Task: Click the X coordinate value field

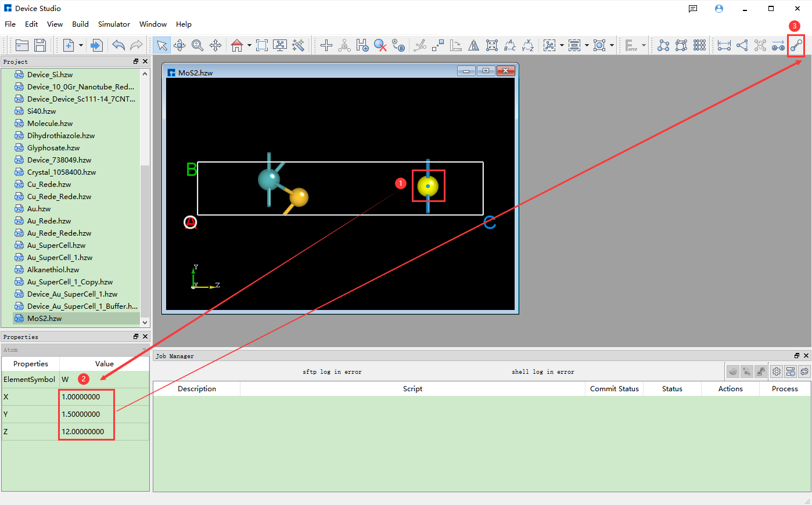Action: 87,397
